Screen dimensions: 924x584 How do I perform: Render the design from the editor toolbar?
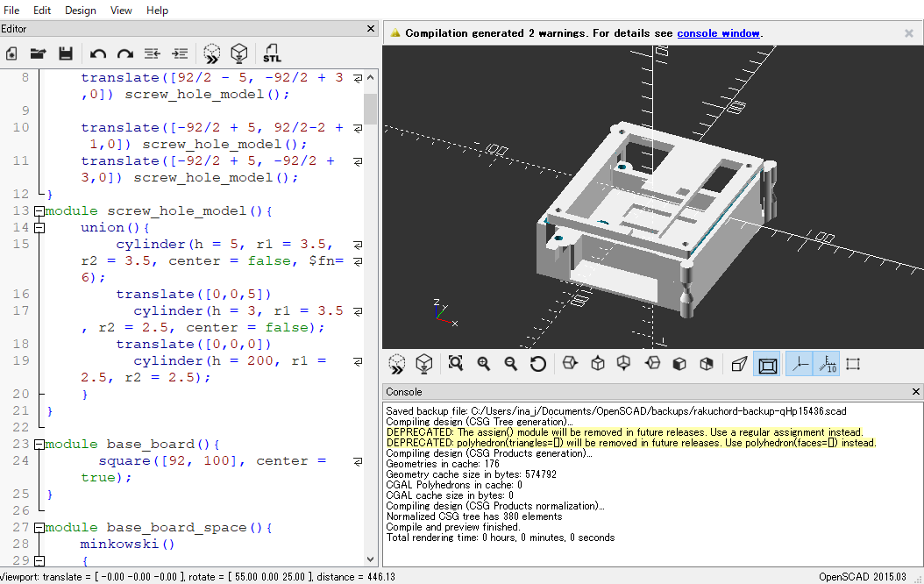click(x=238, y=53)
